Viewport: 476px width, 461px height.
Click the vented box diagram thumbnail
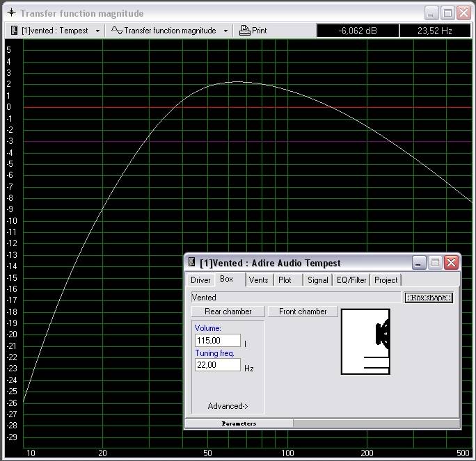pos(365,341)
